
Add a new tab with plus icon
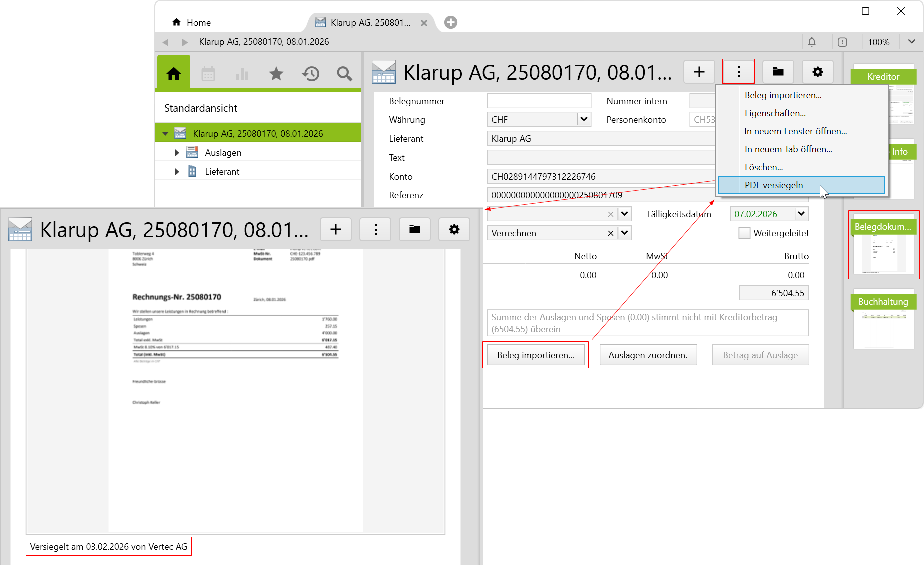(x=450, y=22)
